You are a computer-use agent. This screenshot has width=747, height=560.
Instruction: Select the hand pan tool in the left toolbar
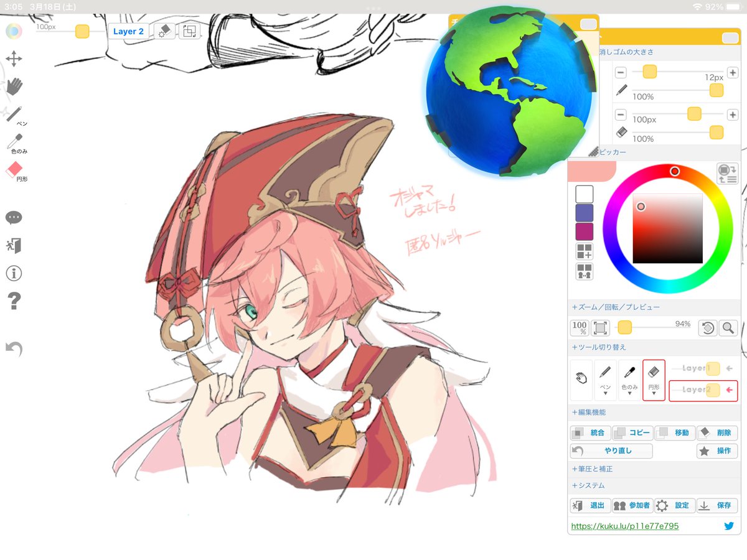point(14,86)
